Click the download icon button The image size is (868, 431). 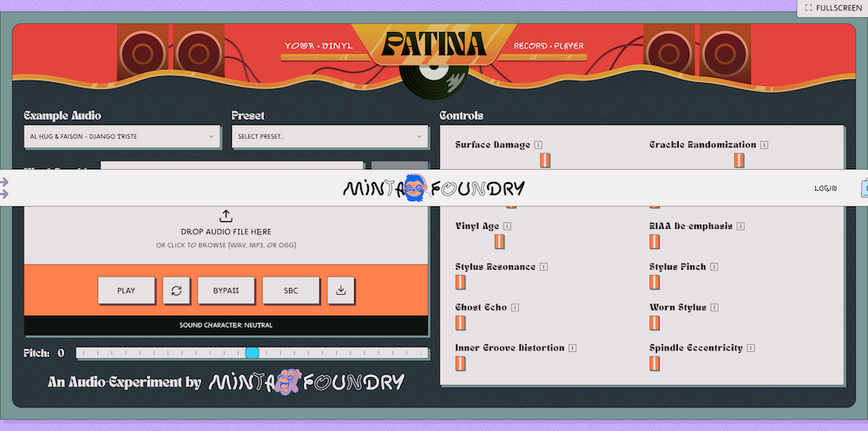pyautogui.click(x=341, y=291)
